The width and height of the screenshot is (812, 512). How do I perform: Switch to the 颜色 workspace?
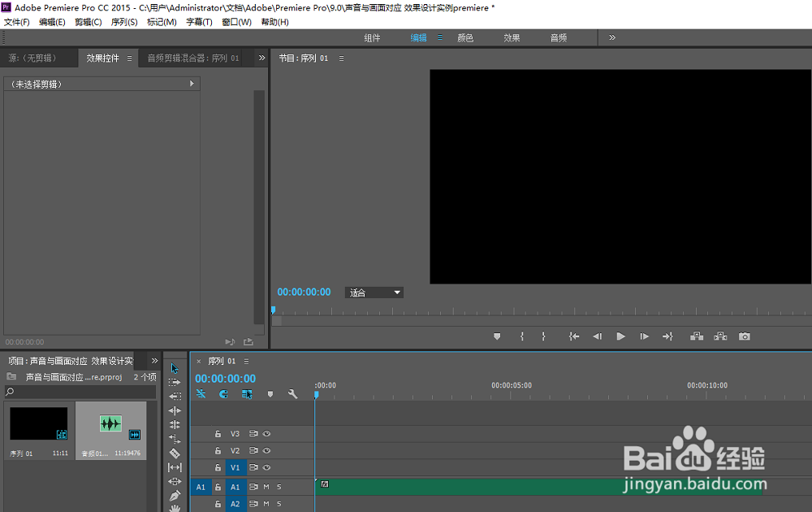[x=465, y=38]
